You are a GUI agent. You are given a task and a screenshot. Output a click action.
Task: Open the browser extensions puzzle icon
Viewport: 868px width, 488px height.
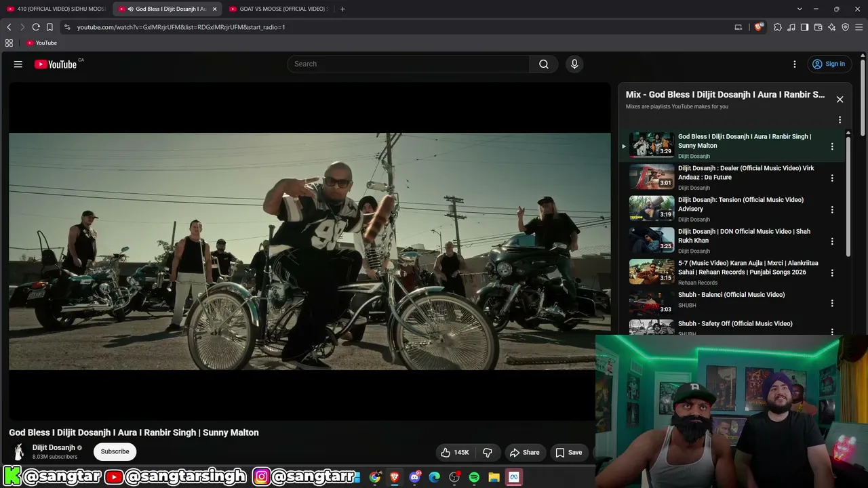[778, 27]
